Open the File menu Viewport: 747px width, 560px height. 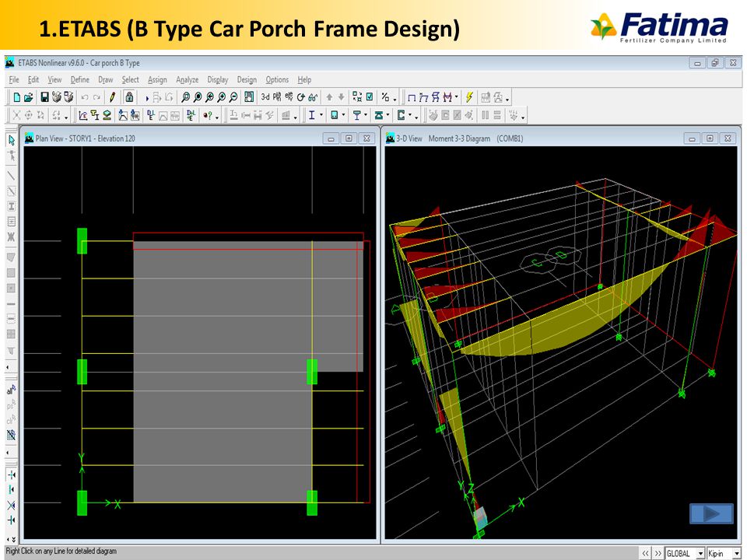click(x=14, y=79)
